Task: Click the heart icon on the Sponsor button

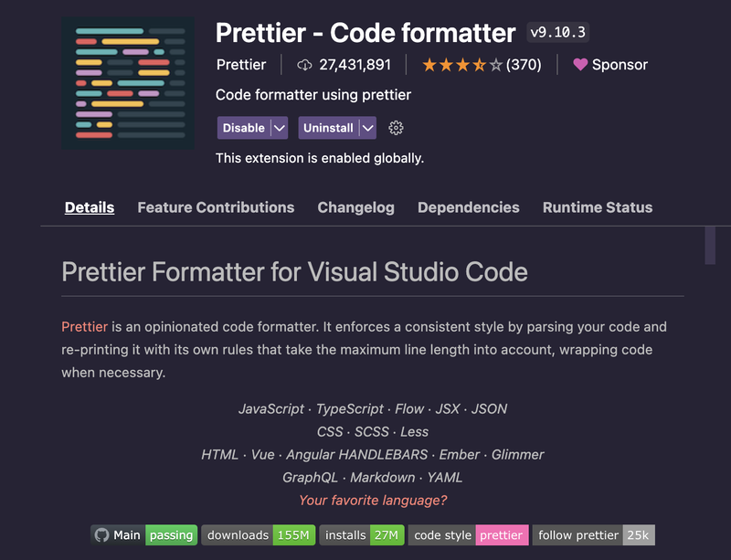Action: [583, 64]
